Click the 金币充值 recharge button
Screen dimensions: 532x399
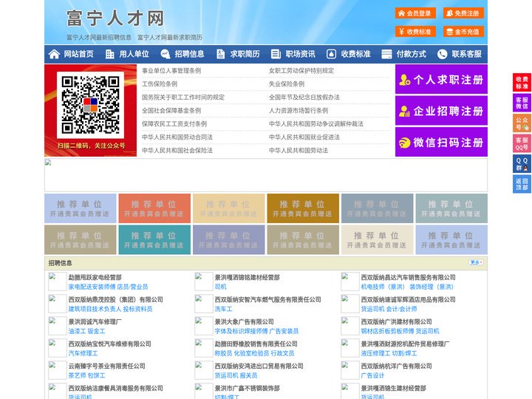click(x=463, y=32)
